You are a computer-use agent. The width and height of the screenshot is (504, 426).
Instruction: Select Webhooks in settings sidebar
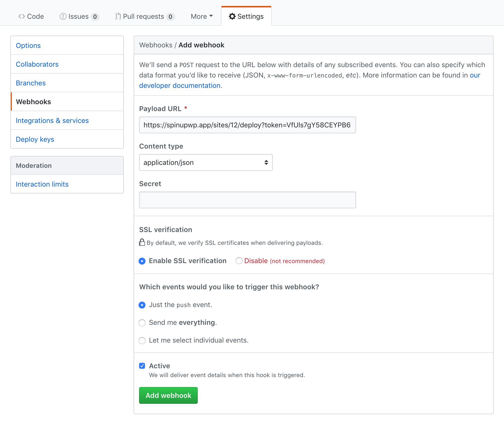pyautogui.click(x=67, y=102)
